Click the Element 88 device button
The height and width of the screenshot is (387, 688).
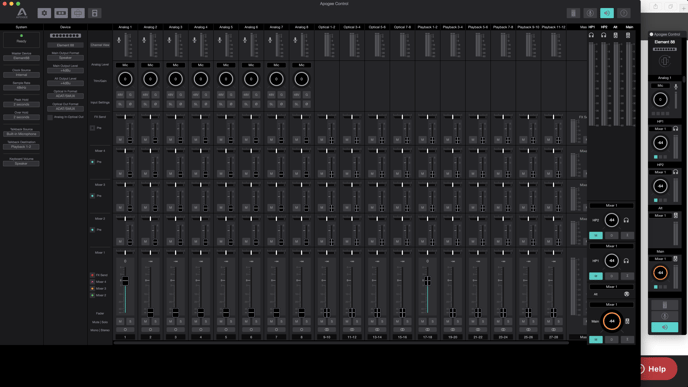65,45
